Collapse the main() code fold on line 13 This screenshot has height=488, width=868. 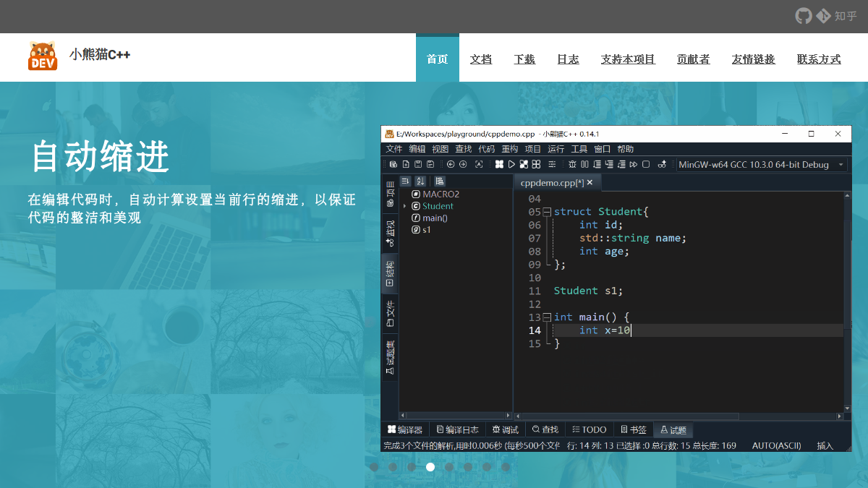coord(548,317)
